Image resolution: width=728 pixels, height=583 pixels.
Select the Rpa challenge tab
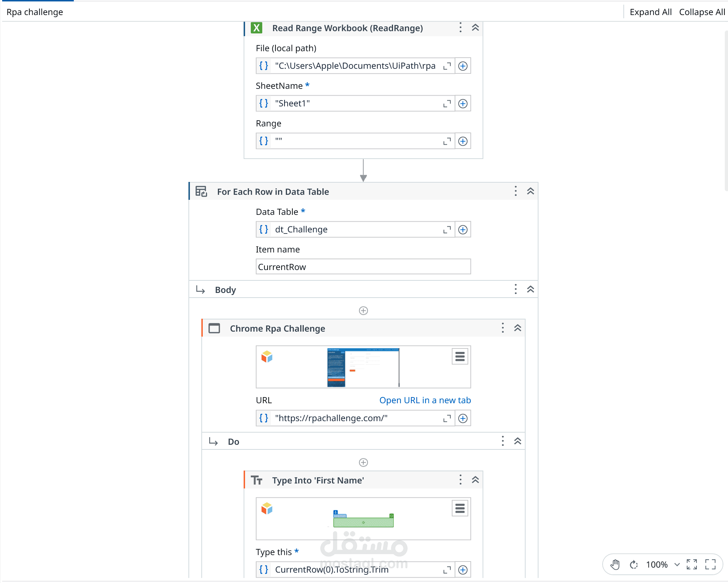pyautogui.click(x=35, y=12)
